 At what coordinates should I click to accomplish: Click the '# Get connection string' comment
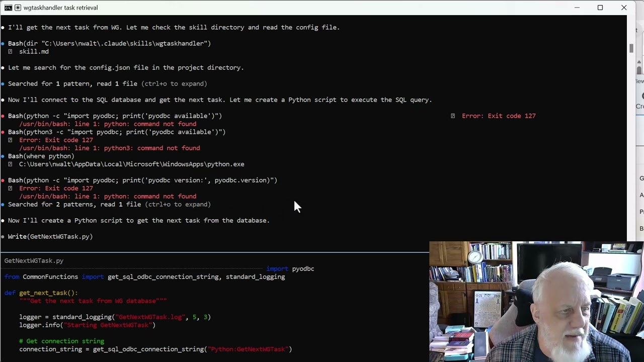click(61, 341)
